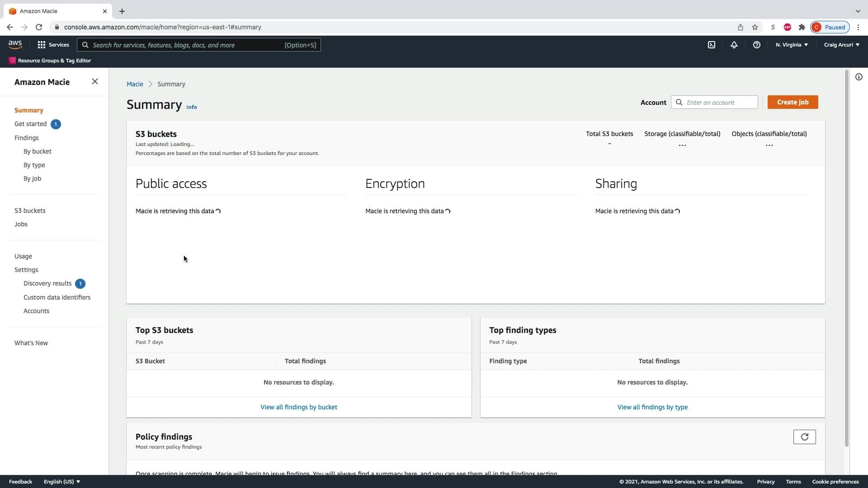The image size is (868, 488).
Task: Click the AWS logo home icon
Action: (15, 45)
